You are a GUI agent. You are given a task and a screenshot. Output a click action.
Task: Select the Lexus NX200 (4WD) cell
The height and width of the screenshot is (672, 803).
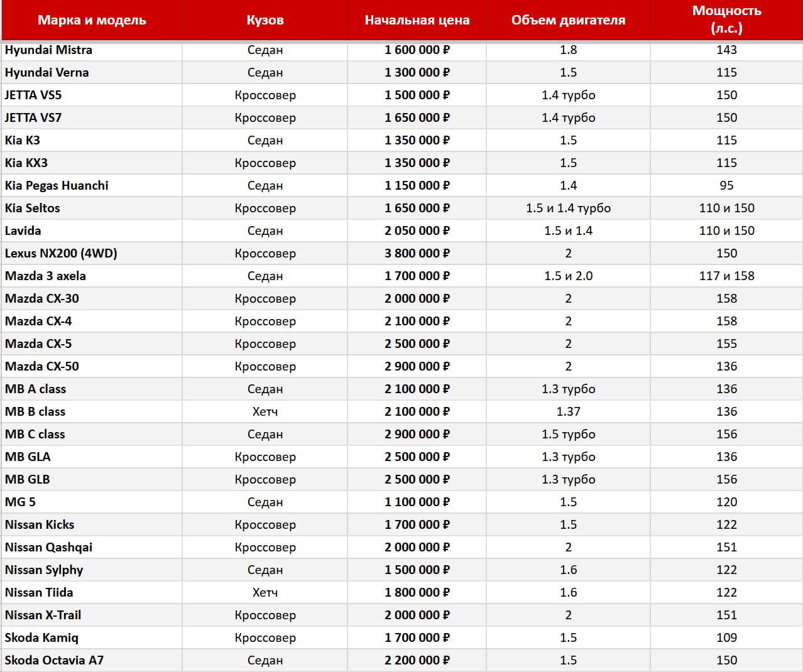click(x=61, y=254)
